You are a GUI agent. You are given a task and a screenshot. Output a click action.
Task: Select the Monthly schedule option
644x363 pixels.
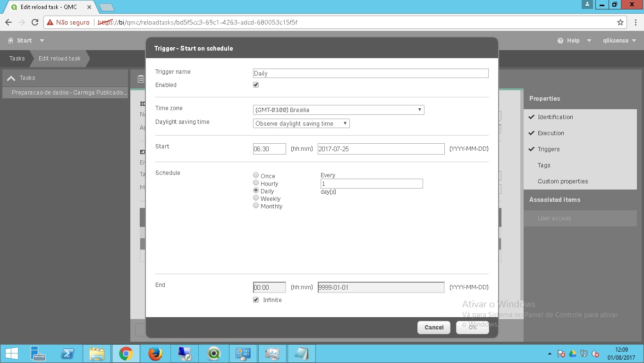[256, 206]
